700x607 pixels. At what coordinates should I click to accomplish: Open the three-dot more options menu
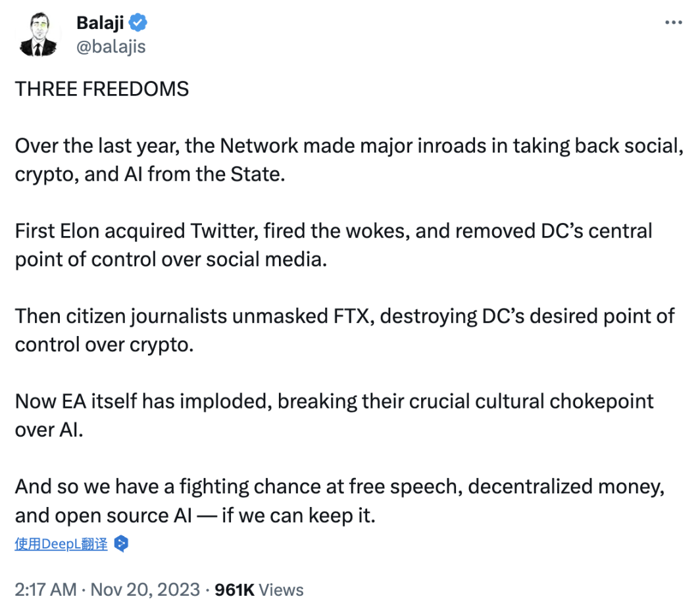coord(673,22)
